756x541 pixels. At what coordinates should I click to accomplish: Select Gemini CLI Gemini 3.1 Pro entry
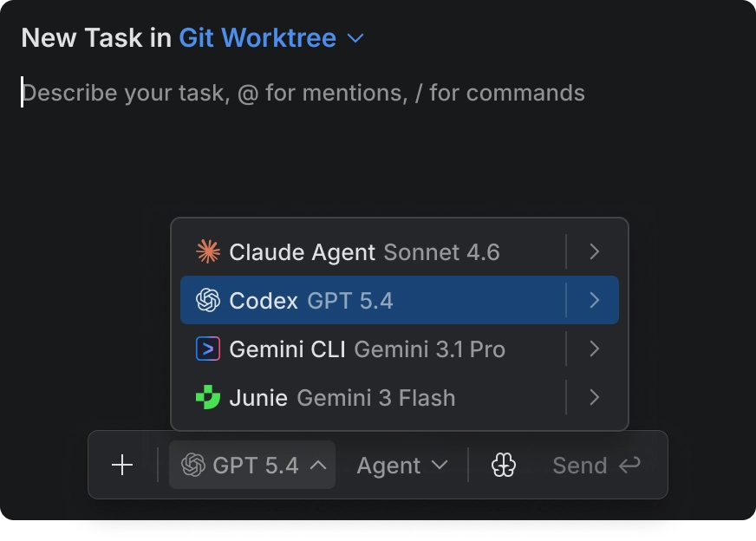(367, 349)
